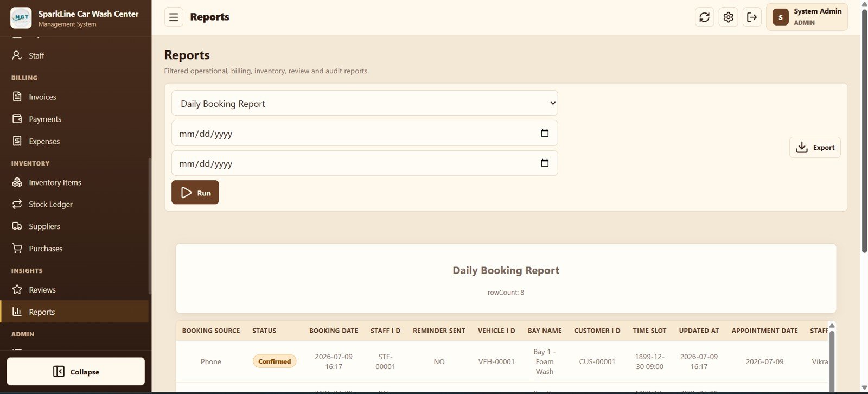868x394 pixels.
Task: Click the REMINDER SENT column header
Action: click(x=439, y=331)
